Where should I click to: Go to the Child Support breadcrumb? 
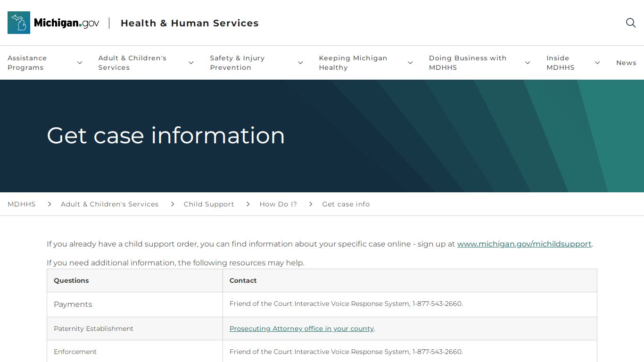click(209, 204)
